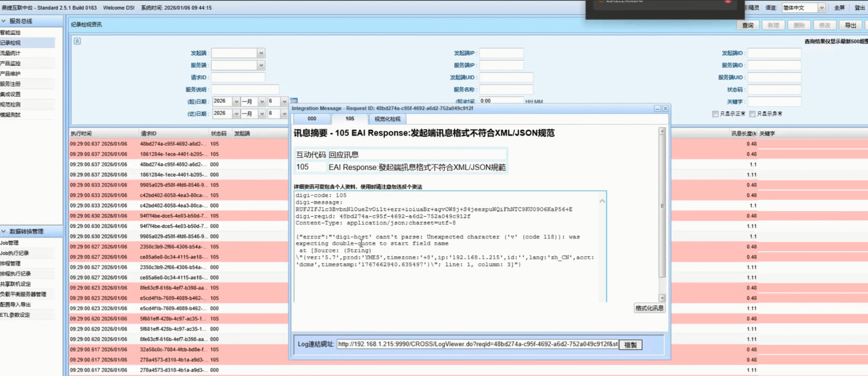Click the scroll-down arrow in the message dialog

pyautogui.click(x=662, y=298)
